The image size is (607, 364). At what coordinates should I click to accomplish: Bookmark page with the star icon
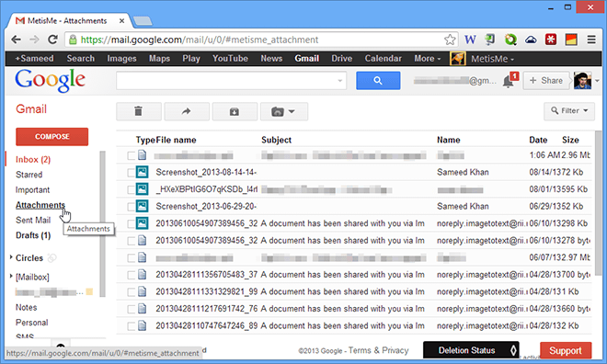pos(450,40)
